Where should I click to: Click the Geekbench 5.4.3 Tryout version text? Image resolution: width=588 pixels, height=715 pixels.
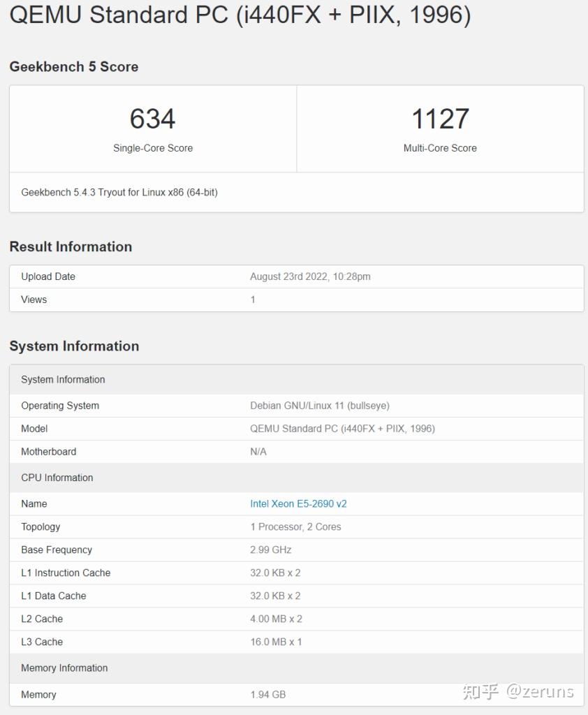pyautogui.click(x=119, y=192)
